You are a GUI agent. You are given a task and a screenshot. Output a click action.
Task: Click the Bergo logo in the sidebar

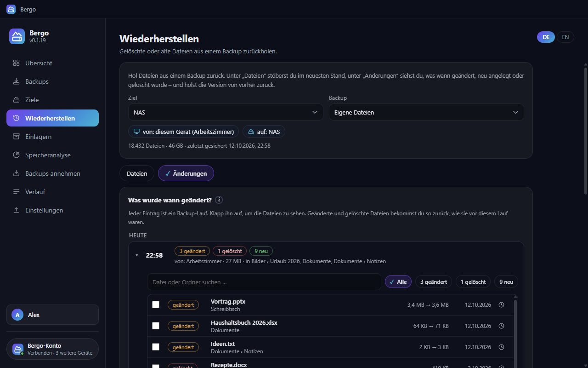click(17, 36)
